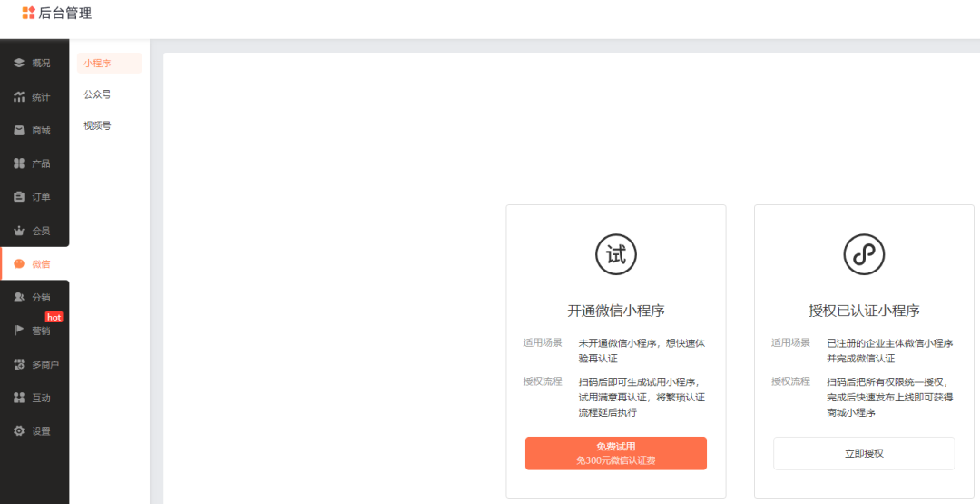Click the 产品 four-dots icon
Screen dimensions: 980x504
19,163
